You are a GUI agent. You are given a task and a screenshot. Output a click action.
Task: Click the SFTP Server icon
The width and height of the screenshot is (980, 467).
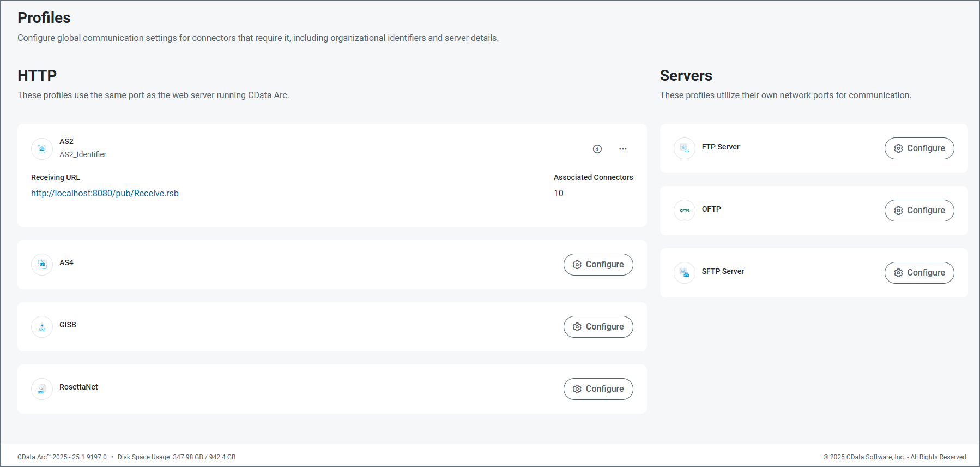[x=685, y=273]
